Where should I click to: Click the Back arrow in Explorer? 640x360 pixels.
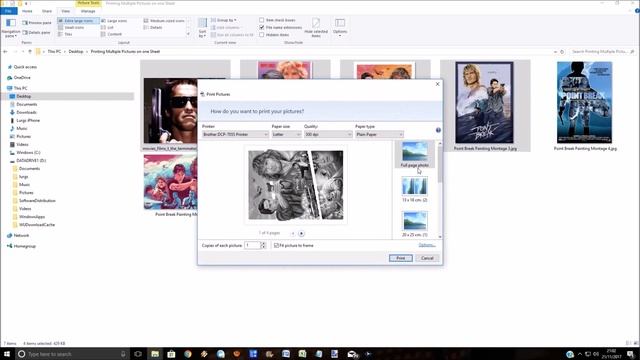click(x=5, y=52)
